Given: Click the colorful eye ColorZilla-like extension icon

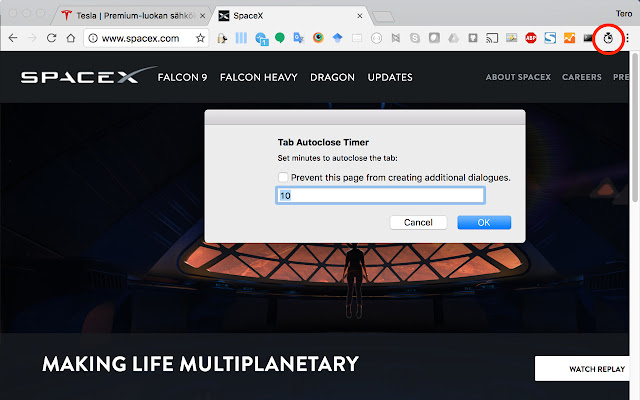Looking at the screenshot, I should point(318,38).
